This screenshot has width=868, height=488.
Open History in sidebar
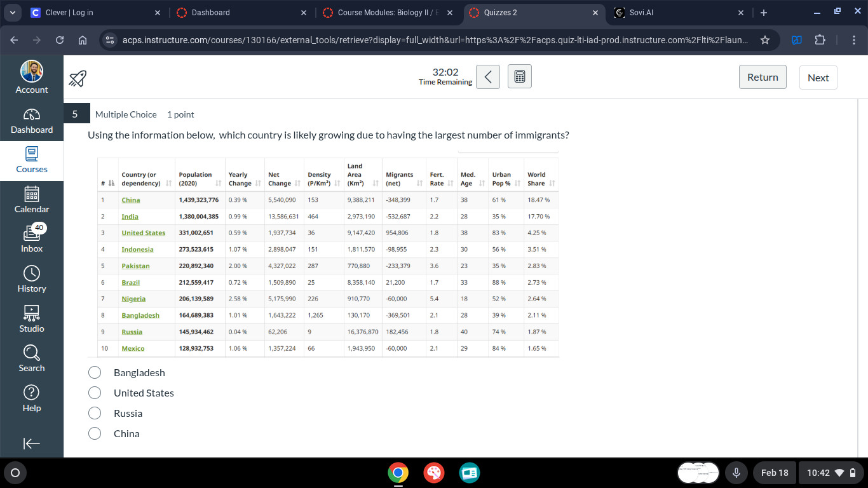[x=32, y=280]
